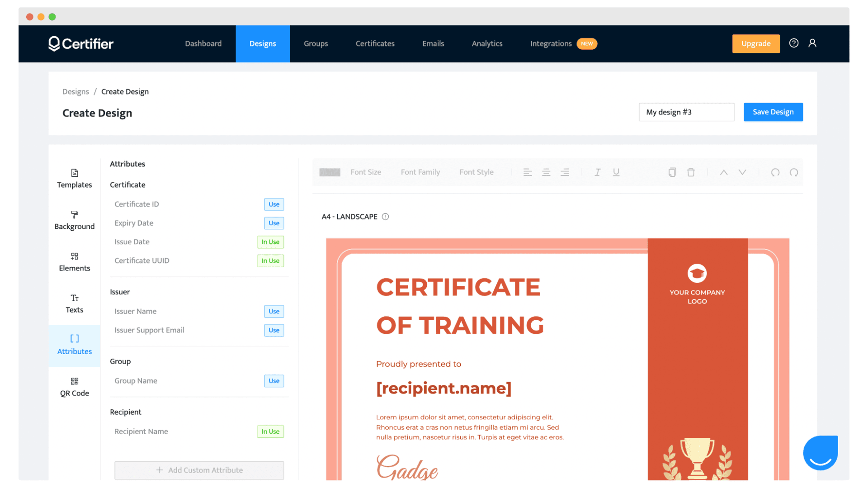Redo the last change
The width and height of the screenshot is (868, 488).
point(793,172)
